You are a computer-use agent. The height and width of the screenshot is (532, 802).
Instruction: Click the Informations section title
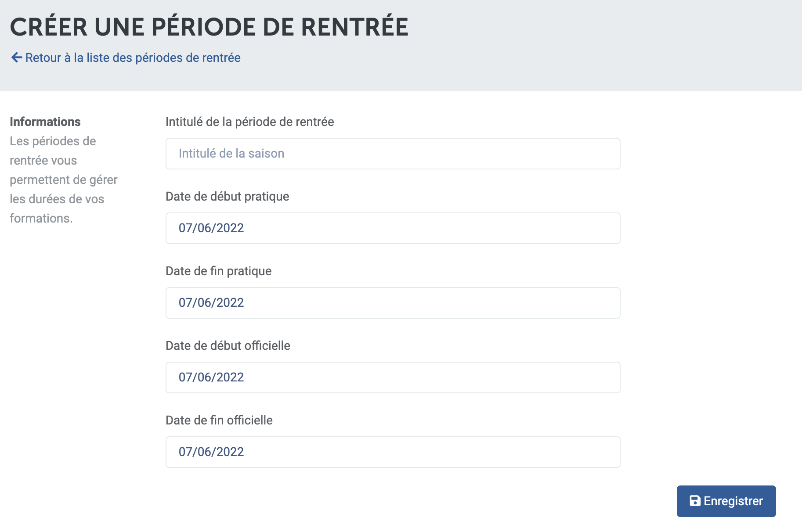45,122
